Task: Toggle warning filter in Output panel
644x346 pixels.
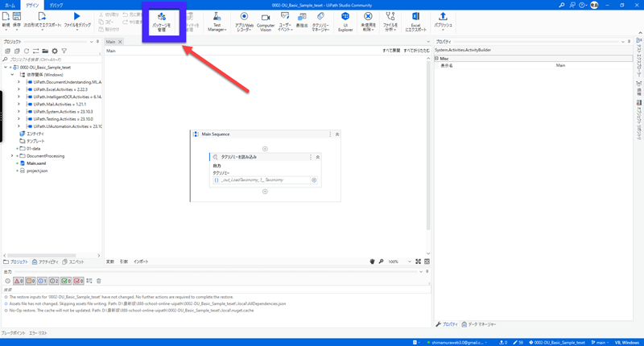Action: coord(31,281)
